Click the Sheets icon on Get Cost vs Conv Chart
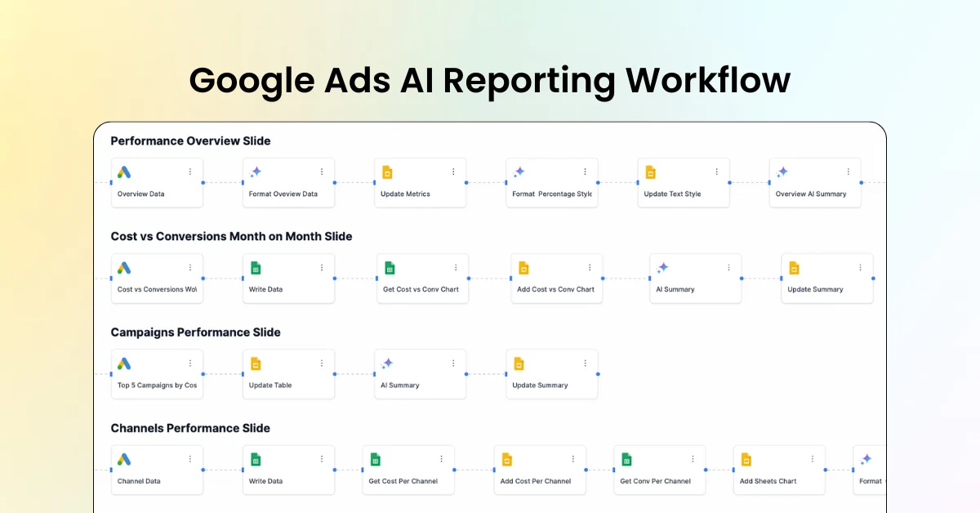The height and width of the screenshot is (513, 980). 390,268
